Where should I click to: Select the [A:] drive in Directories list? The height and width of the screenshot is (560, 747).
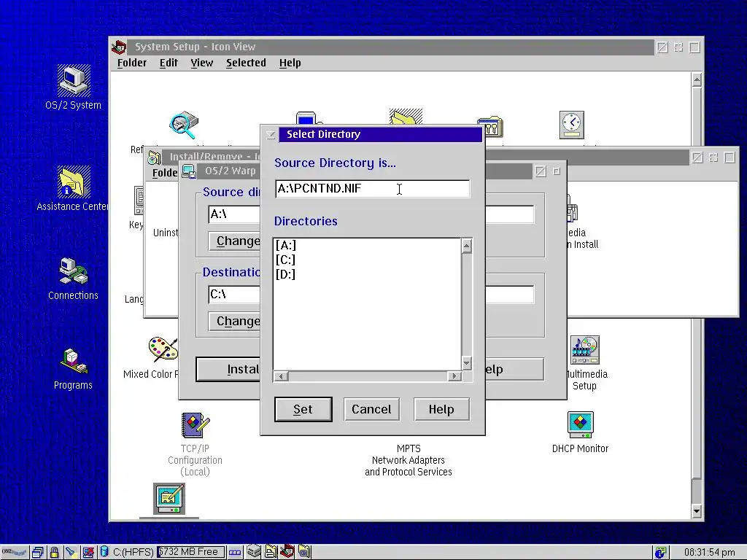pyautogui.click(x=286, y=245)
